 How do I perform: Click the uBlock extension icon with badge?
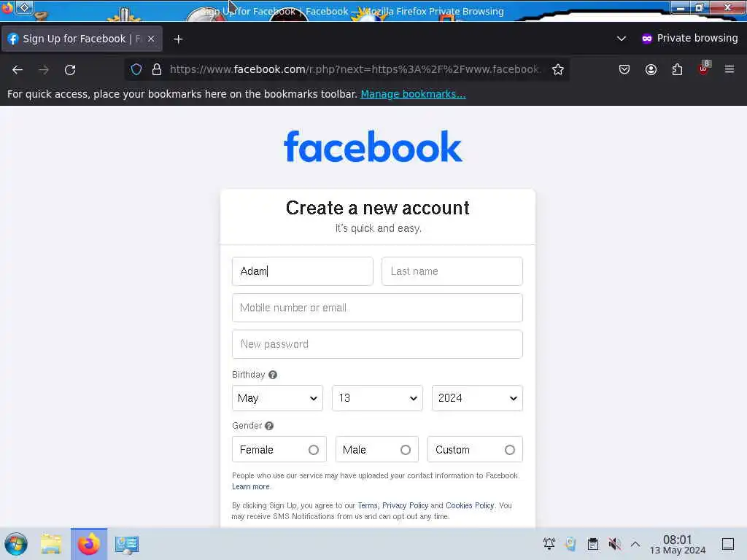click(704, 69)
